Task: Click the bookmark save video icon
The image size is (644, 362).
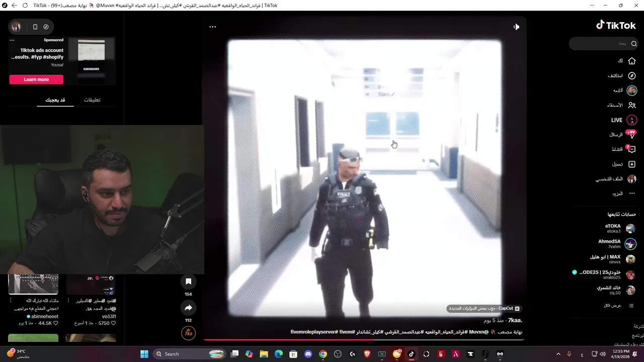Action: 188,282
